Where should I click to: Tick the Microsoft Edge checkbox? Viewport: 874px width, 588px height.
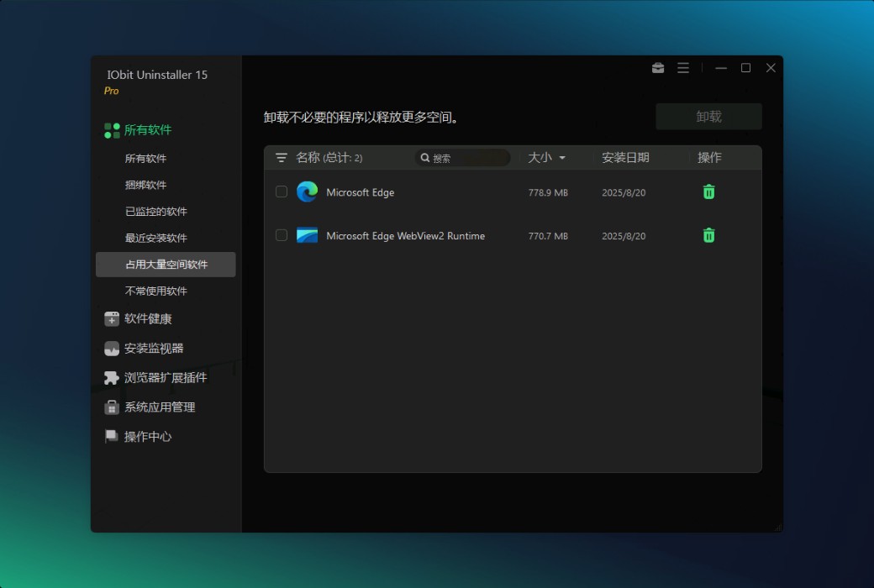click(x=282, y=192)
